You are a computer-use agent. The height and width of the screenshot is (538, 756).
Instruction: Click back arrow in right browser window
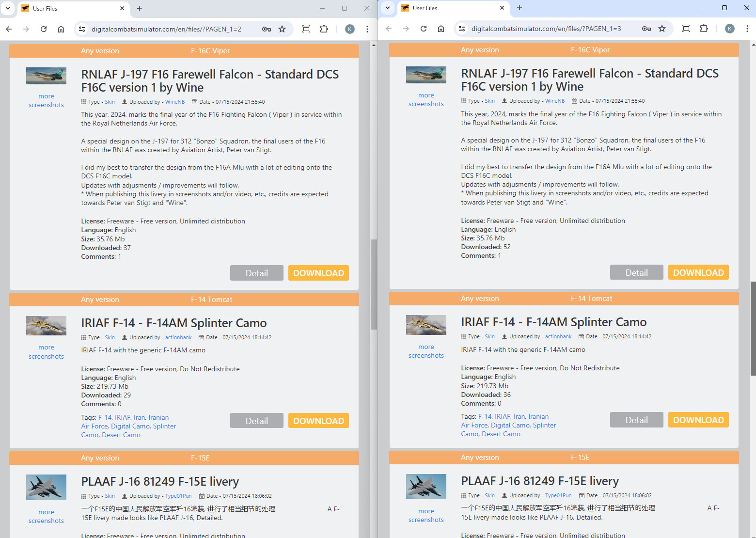[x=389, y=29]
